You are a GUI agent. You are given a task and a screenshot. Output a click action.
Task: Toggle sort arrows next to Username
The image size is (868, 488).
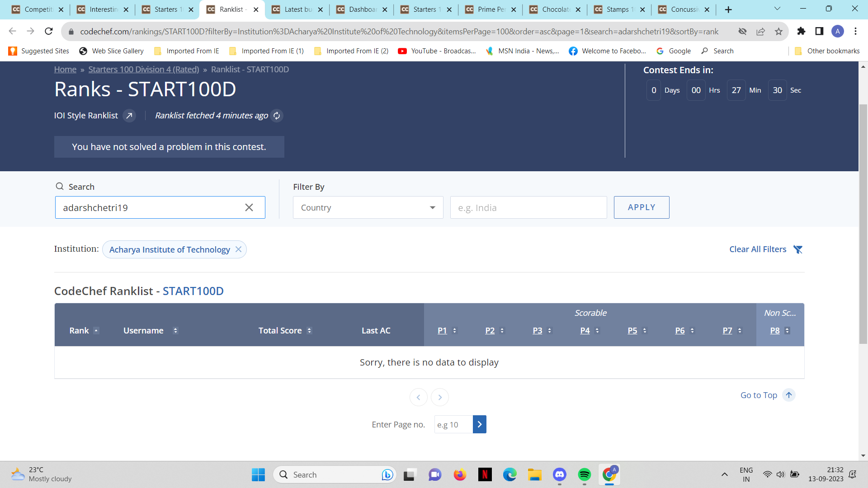(x=175, y=331)
